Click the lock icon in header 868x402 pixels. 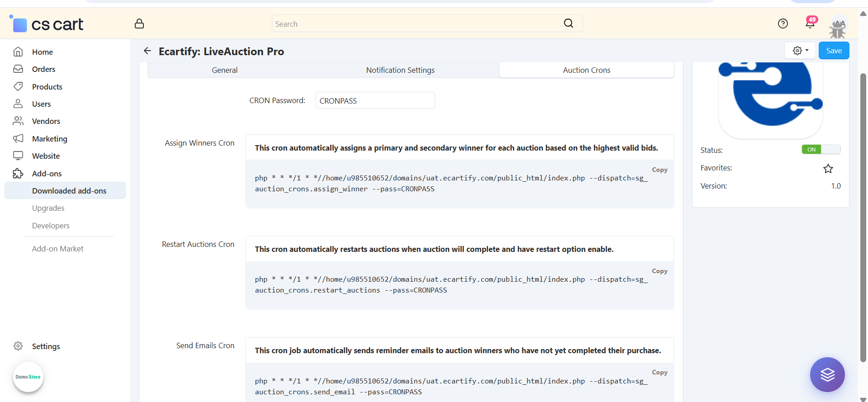(139, 24)
